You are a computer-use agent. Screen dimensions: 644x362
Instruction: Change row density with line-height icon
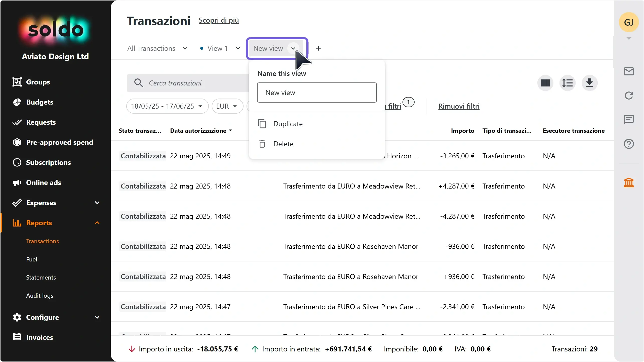point(567,83)
